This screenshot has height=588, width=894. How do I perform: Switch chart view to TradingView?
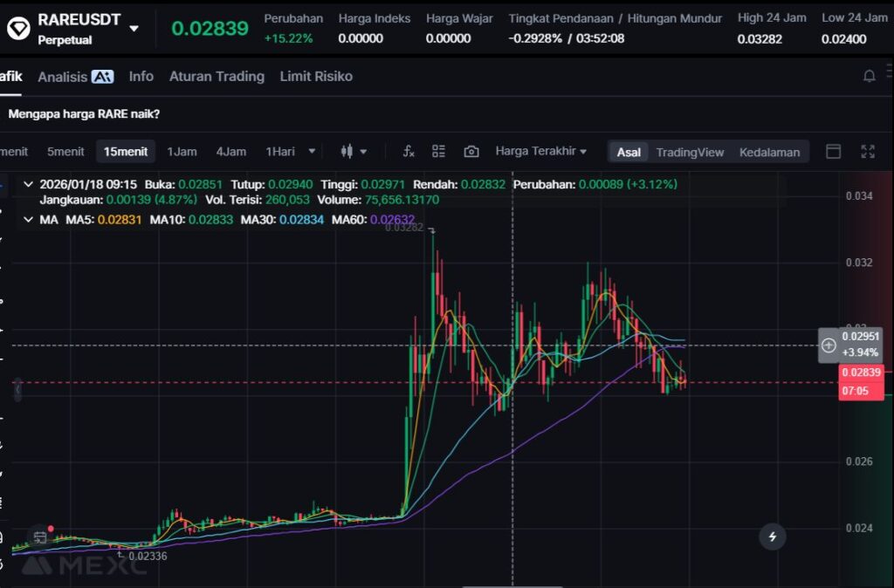pos(690,152)
